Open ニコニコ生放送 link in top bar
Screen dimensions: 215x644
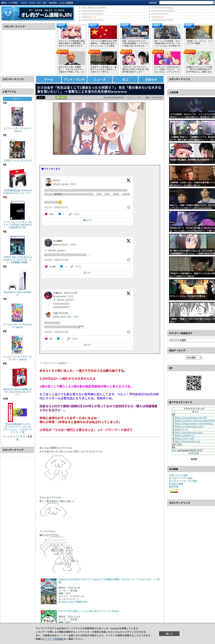[x=66, y=3]
